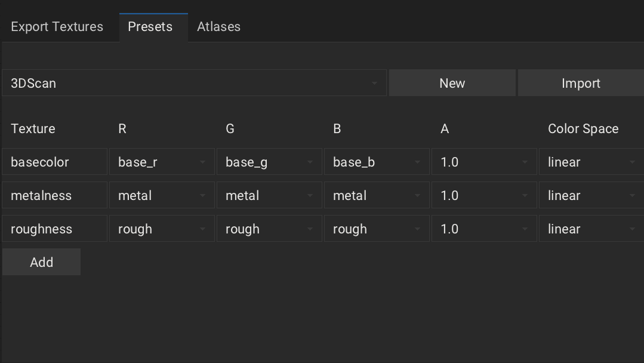Change the basecolor Color Space dropdown
The width and height of the screenshot is (644, 363).
pyautogui.click(x=590, y=162)
